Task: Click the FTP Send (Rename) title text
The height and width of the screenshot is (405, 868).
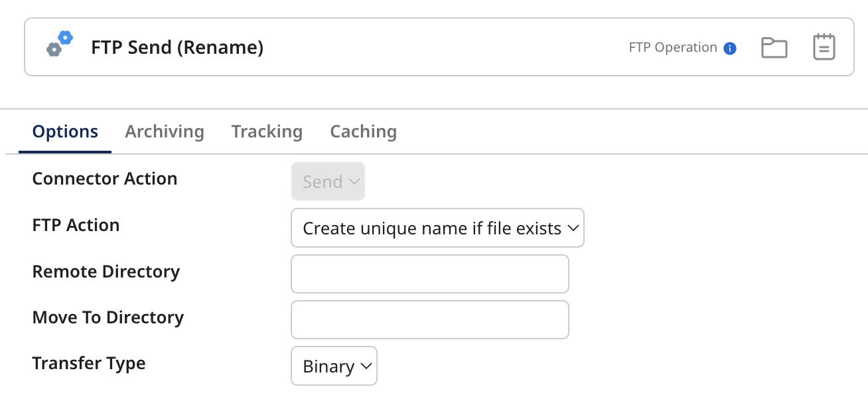Action: pyautogui.click(x=177, y=47)
